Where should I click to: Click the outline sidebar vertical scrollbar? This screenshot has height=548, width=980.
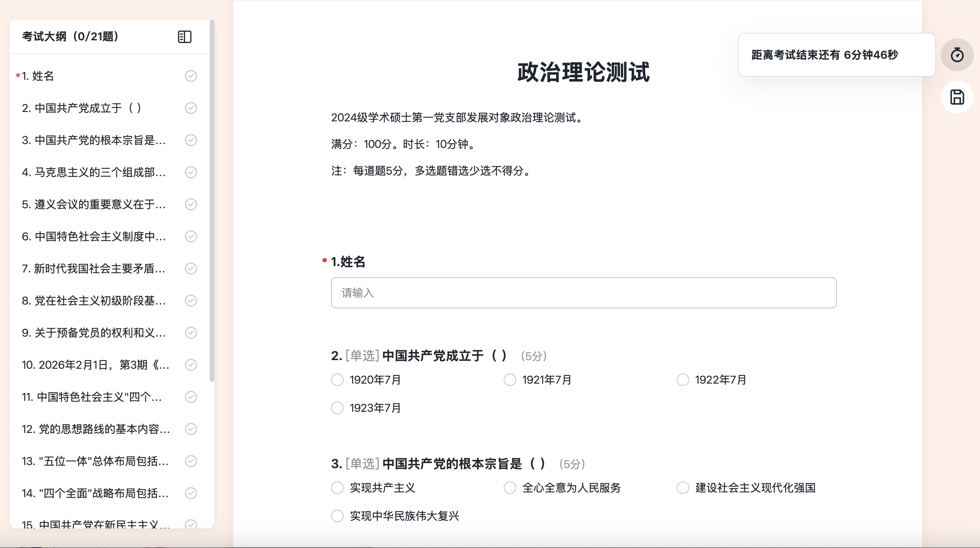212,200
